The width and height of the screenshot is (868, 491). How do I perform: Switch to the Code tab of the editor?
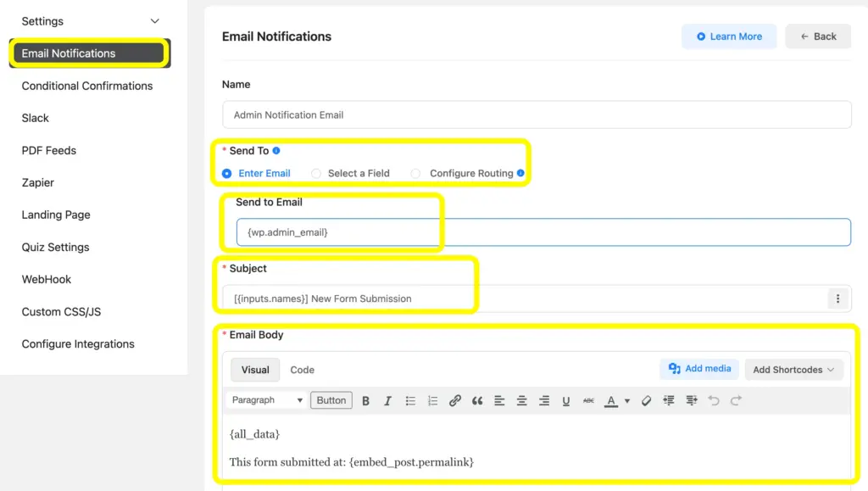(302, 369)
